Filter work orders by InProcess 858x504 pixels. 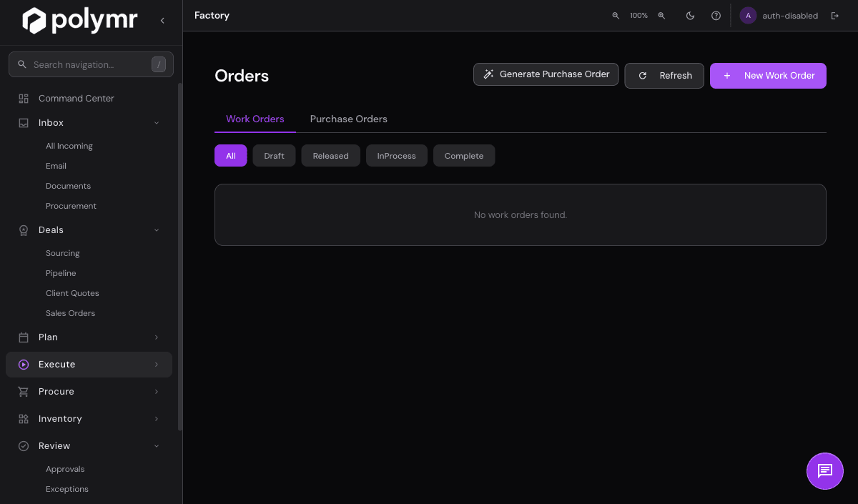(x=397, y=156)
